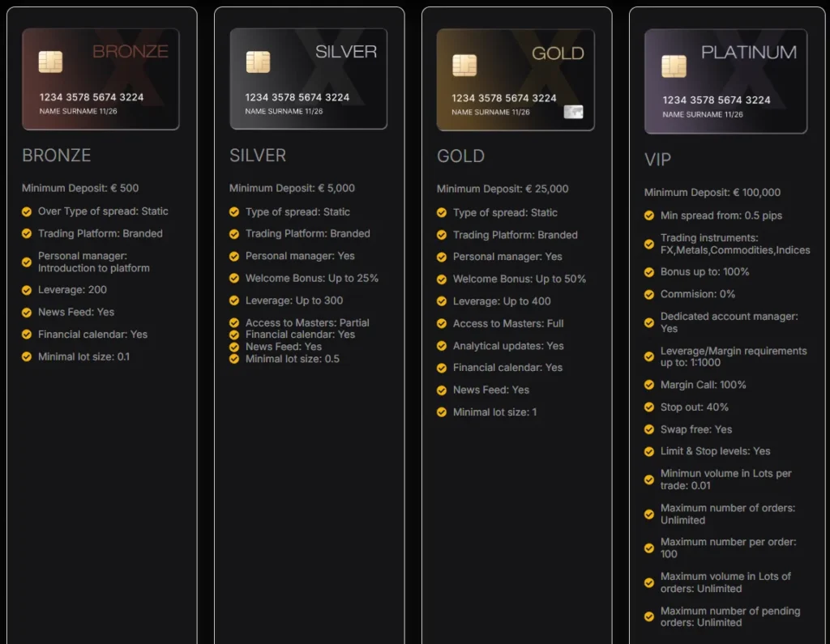Click VIP Maximum number of pending orders
Viewport: 830px width, 644px height.
coord(729,616)
